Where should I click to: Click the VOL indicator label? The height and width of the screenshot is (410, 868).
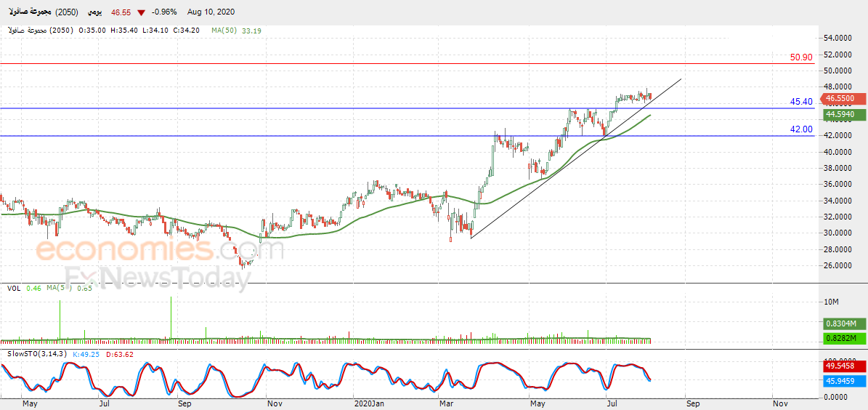(14, 289)
